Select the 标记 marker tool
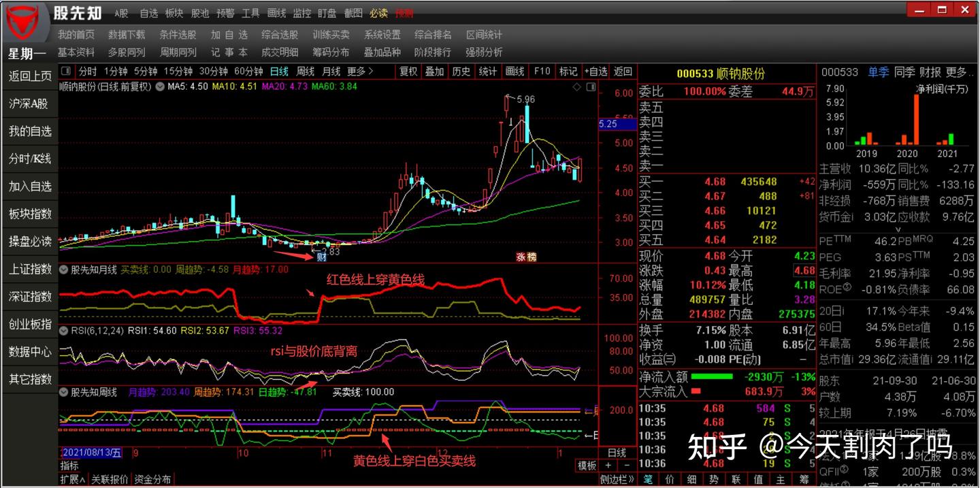Viewport: 980px width, 488px height. click(568, 71)
